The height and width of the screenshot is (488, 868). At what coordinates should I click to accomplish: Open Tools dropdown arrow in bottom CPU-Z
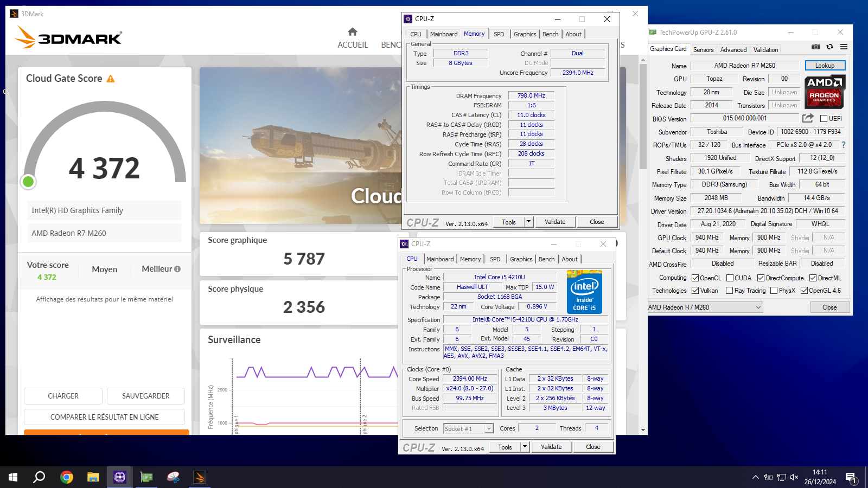(x=525, y=447)
